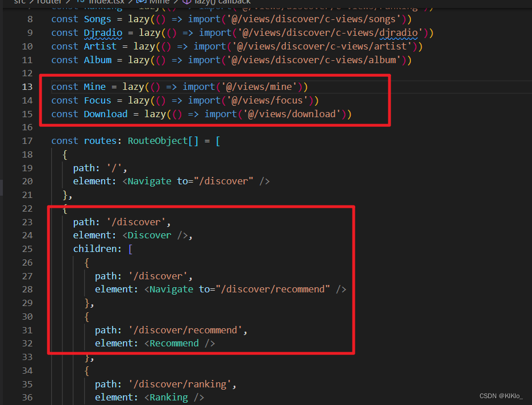
Task: Open the router breadcrumb dropdown
Action: pos(49,2)
